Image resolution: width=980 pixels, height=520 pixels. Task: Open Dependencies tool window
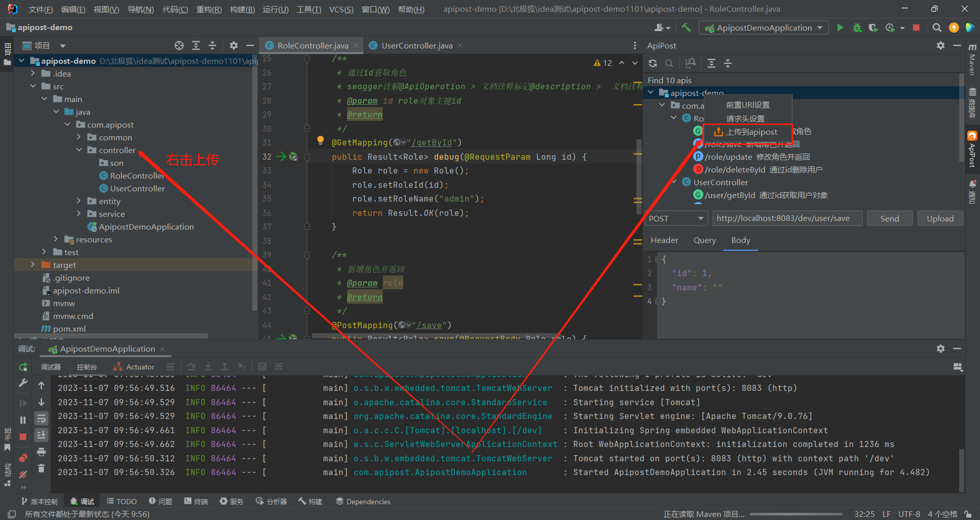(363, 502)
